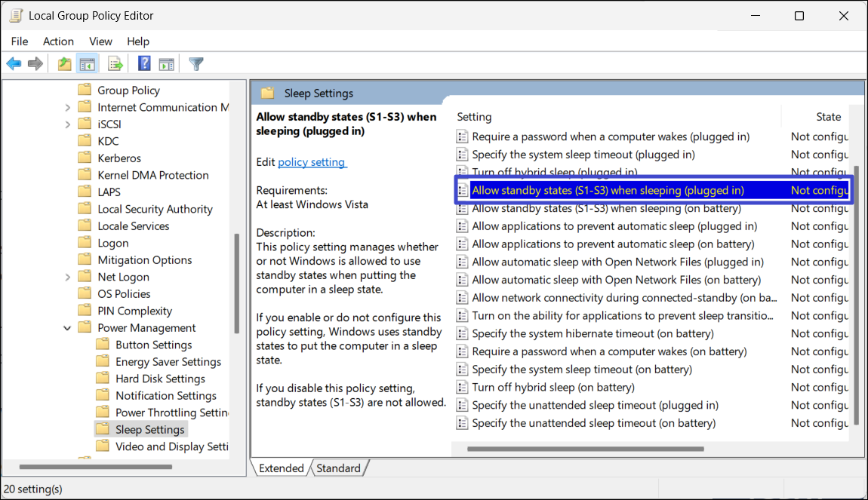
Task: Click the policy setting edit link
Action: point(312,162)
